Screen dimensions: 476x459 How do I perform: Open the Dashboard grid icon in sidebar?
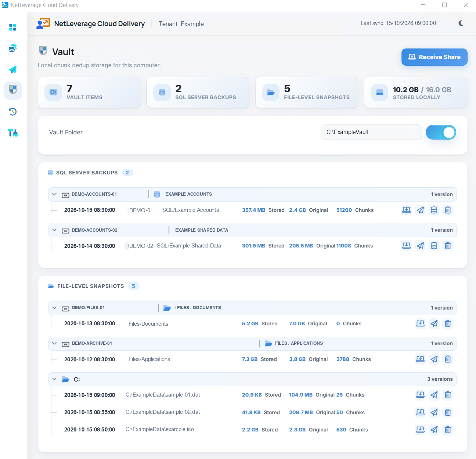(13, 27)
